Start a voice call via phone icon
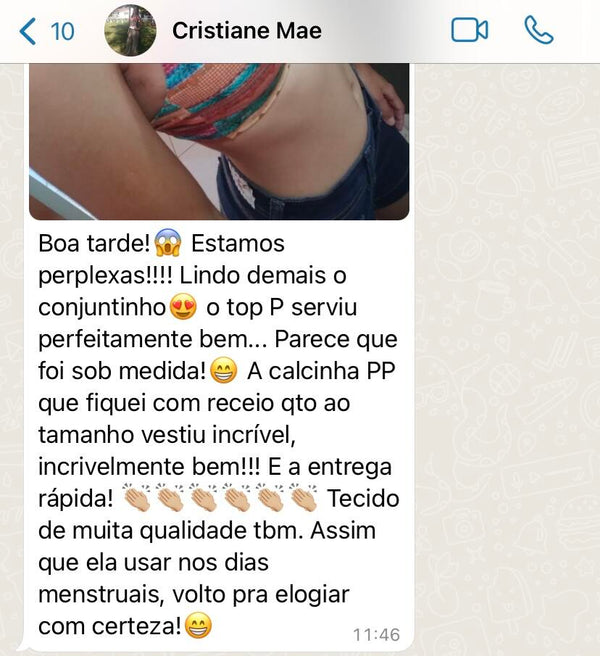Viewport: 600px width, 656px height. [x=538, y=30]
